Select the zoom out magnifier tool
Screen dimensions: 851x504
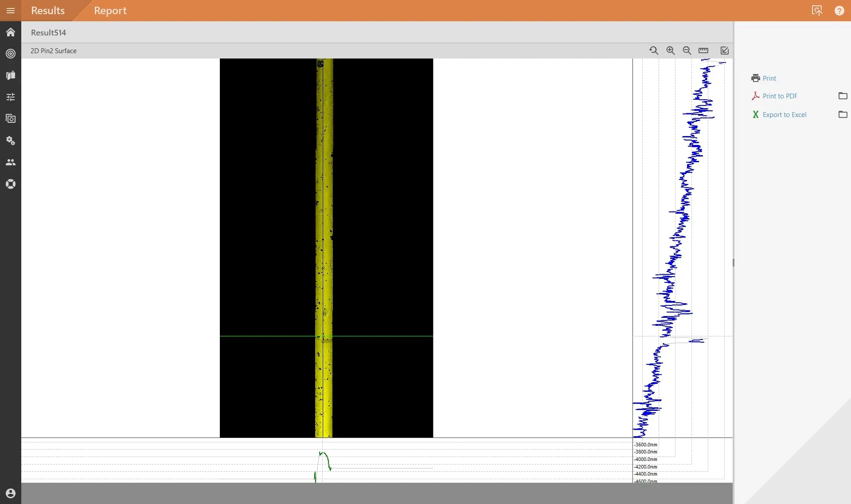coord(687,51)
